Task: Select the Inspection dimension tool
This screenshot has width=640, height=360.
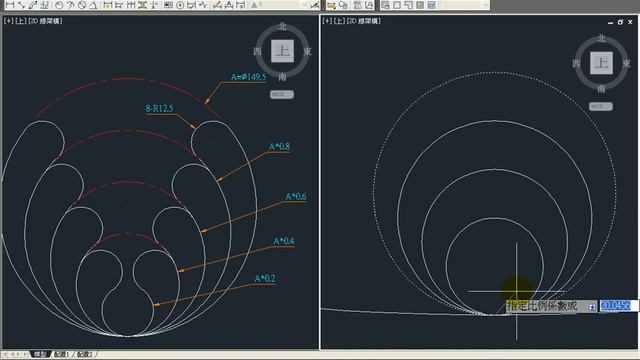Action: tap(191, 5)
